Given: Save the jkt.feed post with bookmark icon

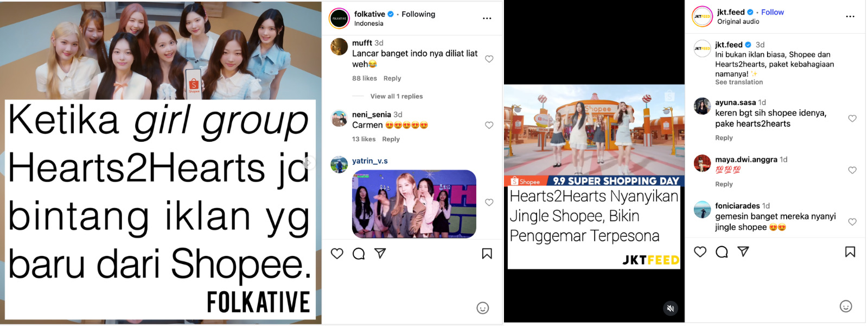Looking at the screenshot, I should pos(850,252).
